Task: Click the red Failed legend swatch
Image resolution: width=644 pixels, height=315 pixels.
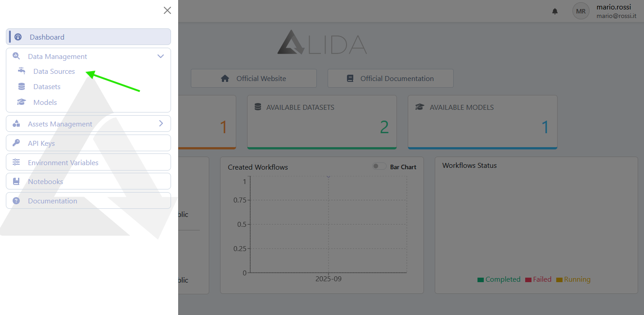Action: [528, 280]
